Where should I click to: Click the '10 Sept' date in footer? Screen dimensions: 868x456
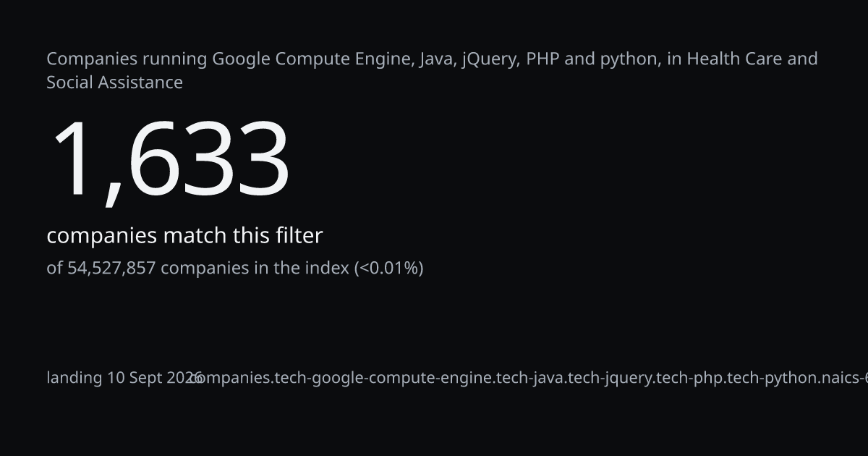tap(135, 378)
